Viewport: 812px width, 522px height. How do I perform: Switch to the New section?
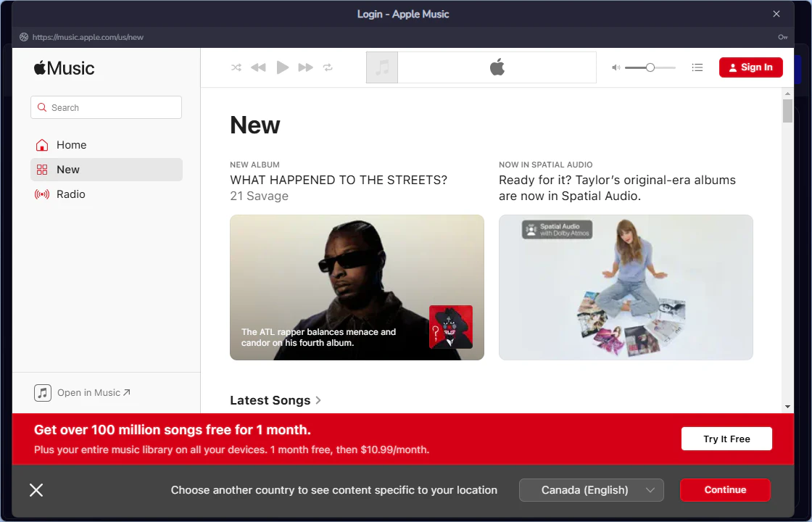[67, 169]
